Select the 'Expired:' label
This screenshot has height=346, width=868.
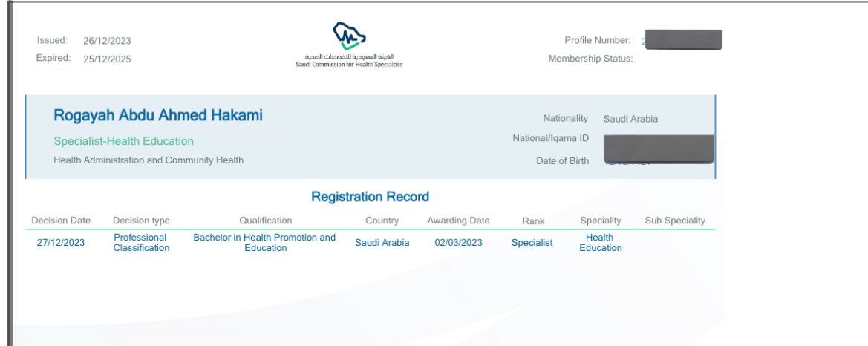[x=53, y=58]
